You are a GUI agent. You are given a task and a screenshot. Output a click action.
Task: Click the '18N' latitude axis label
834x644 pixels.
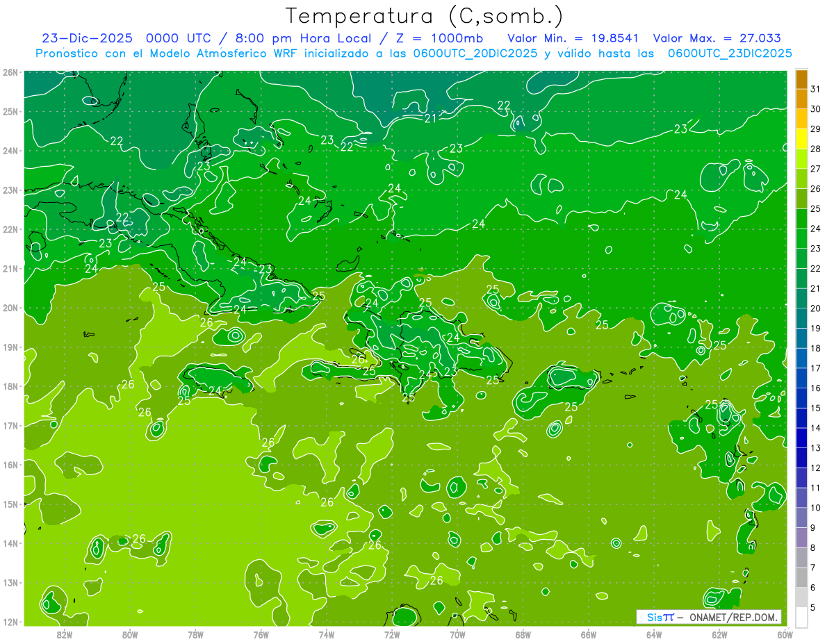click(x=10, y=386)
